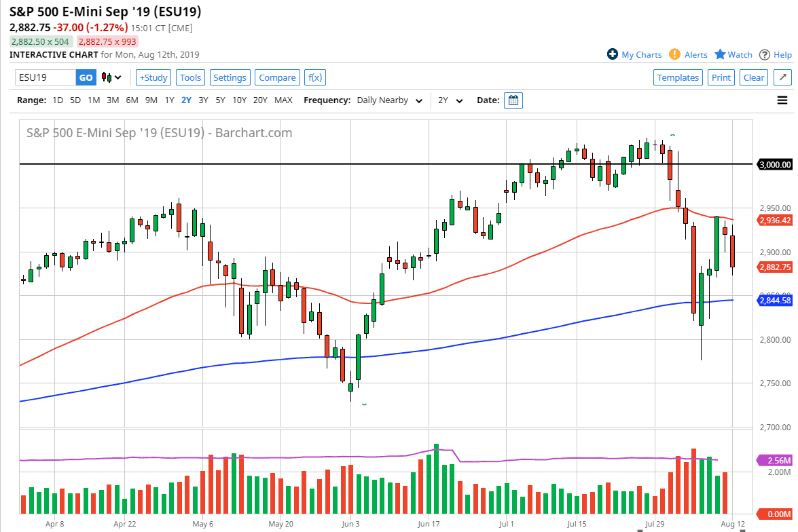Add symbol to Watch via star icon
Screen dimensions: 798x532
click(x=721, y=54)
